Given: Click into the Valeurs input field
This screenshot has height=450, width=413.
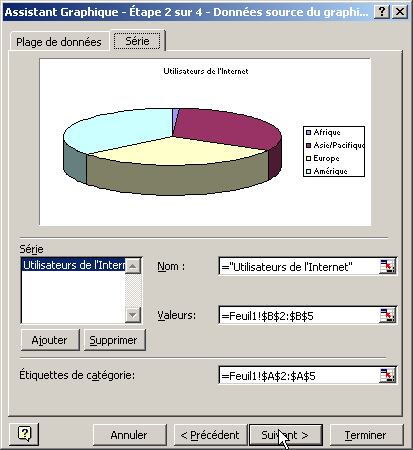Looking at the screenshot, I should (x=299, y=315).
